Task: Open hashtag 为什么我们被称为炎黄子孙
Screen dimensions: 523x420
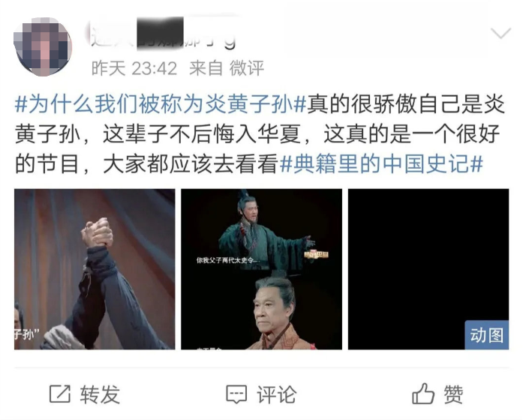Action: (161, 103)
